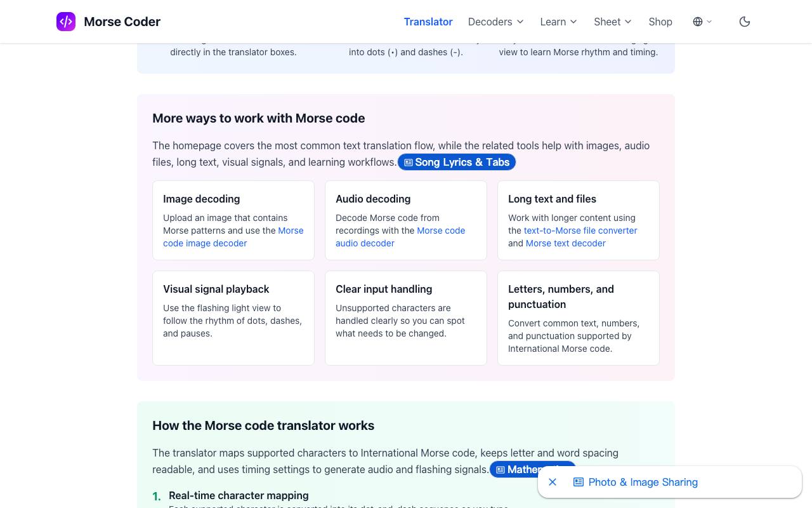
Task: Open the Song Lyrics & Tabs badge
Action: click(457, 162)
